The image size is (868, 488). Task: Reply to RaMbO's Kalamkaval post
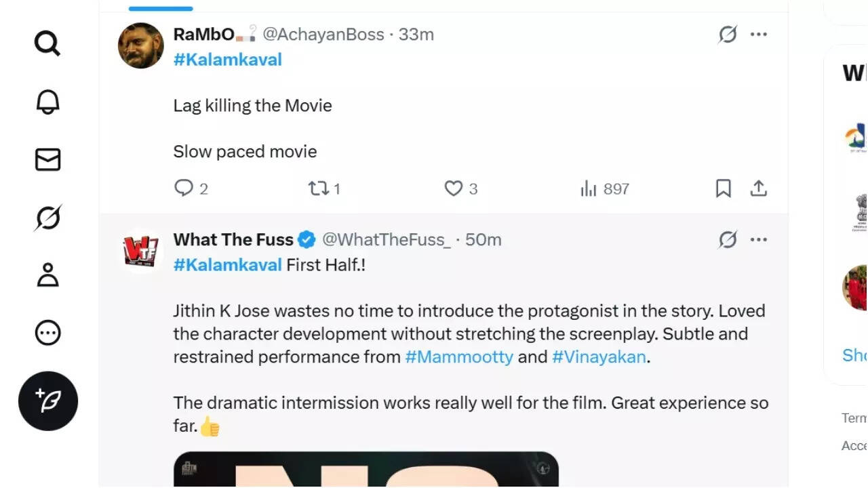click(x=184, y=188)
